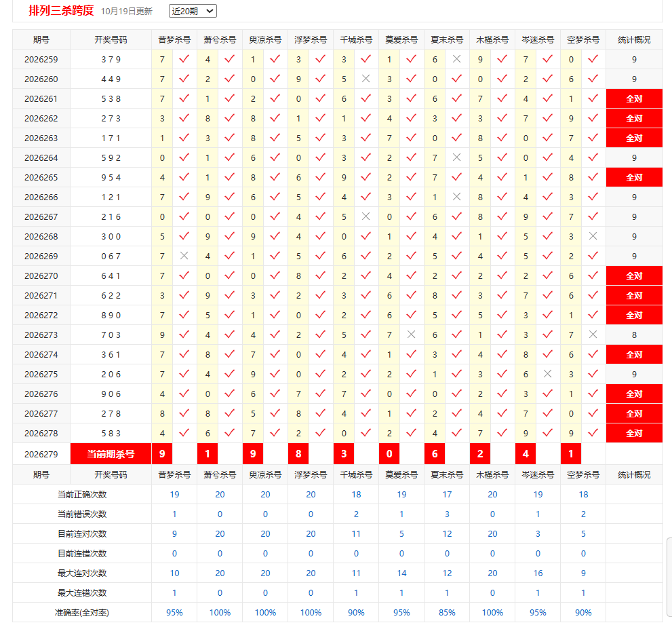This screenshot has height=625, width=672.
Task: Click the red 6 under 夏末杀号 for 2026279
Action: click(435, 454)
